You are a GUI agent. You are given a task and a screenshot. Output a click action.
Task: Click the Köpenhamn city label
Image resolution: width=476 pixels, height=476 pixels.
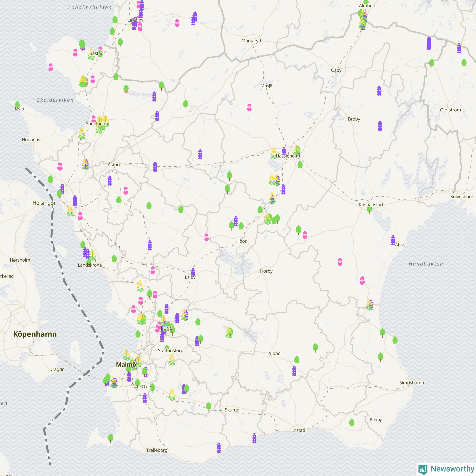[x=35, y=334]
